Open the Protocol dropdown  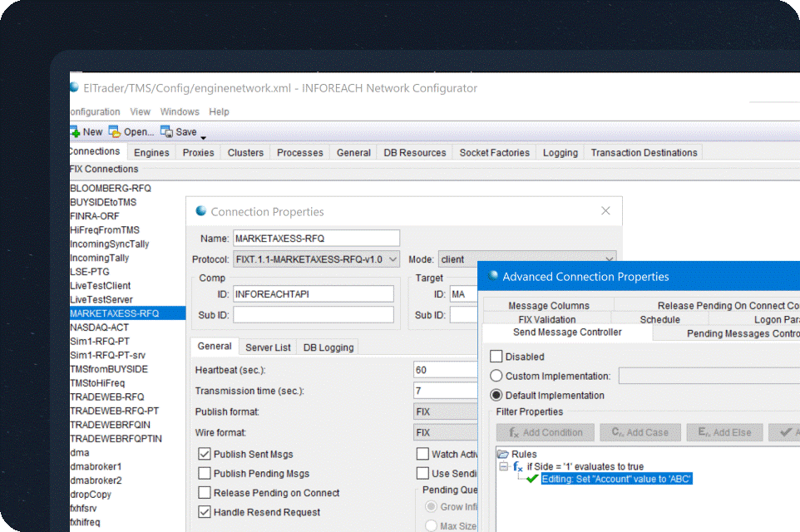pyautogui.click(x=393, y=259)
